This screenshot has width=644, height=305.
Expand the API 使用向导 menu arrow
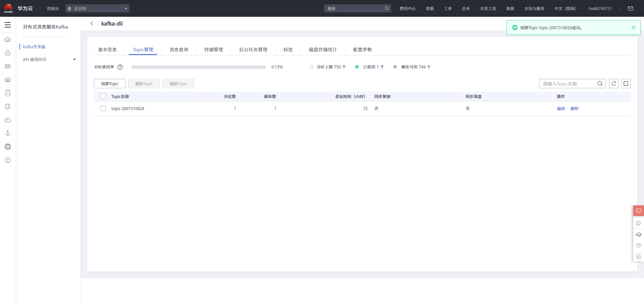(74, 60)
